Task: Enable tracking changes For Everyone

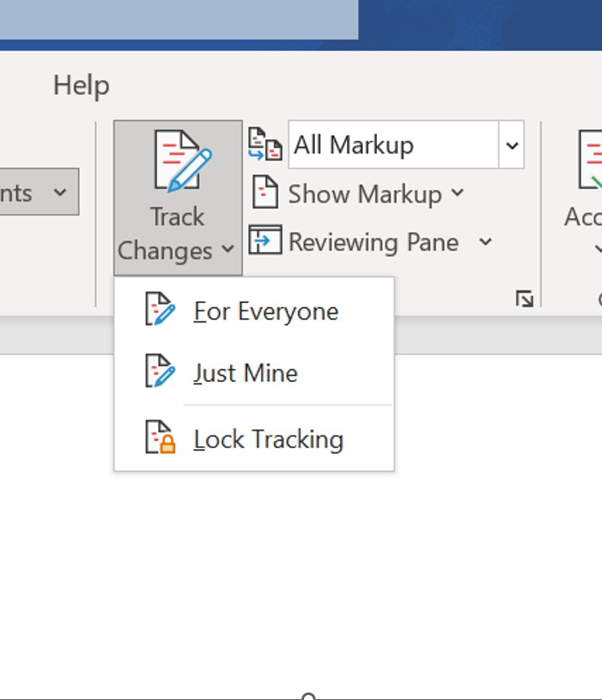Action: (267, 311)
